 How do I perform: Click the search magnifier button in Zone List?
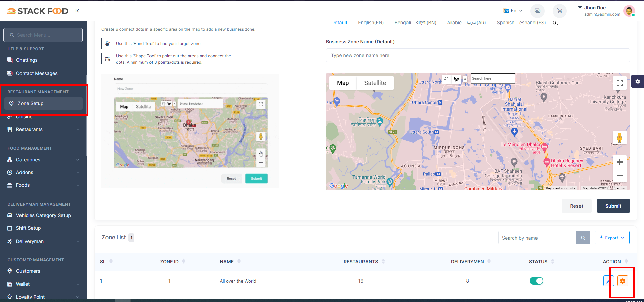click(x=583, y=238)
